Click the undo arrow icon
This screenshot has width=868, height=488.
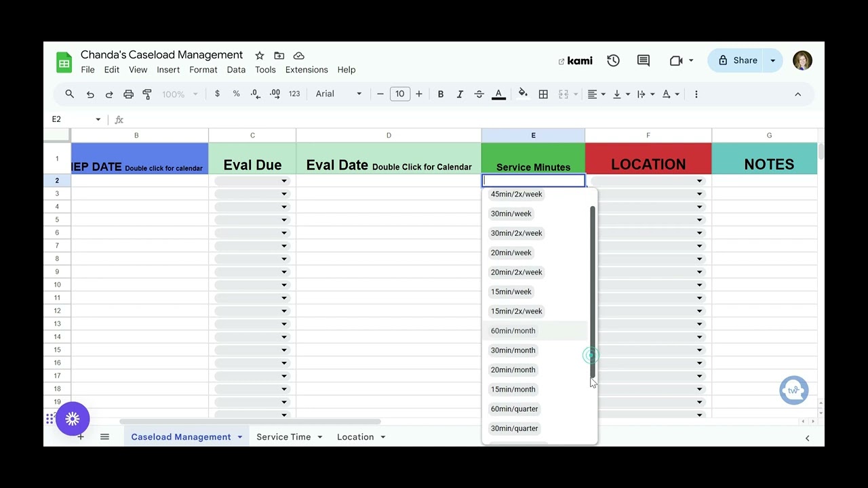90,94
